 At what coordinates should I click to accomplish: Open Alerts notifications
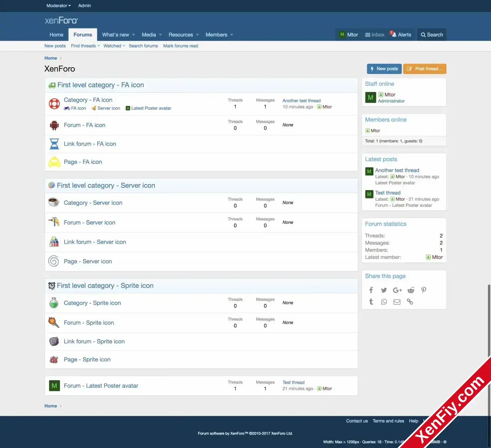click(401, 35)
